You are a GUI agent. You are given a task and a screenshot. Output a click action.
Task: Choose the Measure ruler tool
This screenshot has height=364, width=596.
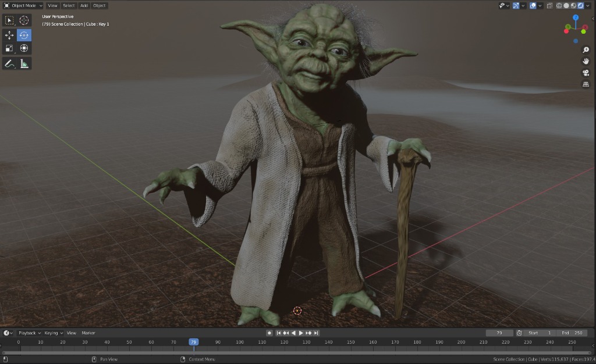(x=24, y=64)
